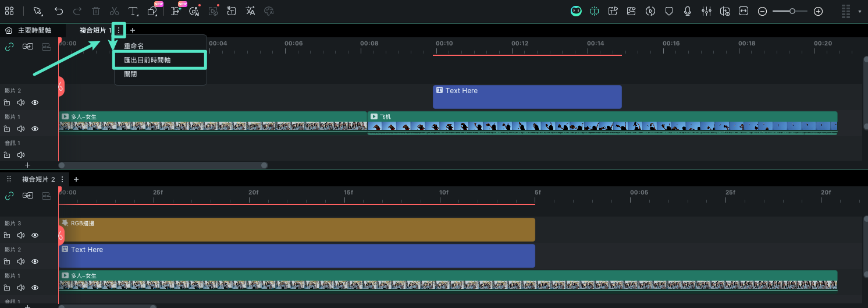Click the microphone voiceover record icon
Viewport: 868px width, 308px height.
coord(688,11)
